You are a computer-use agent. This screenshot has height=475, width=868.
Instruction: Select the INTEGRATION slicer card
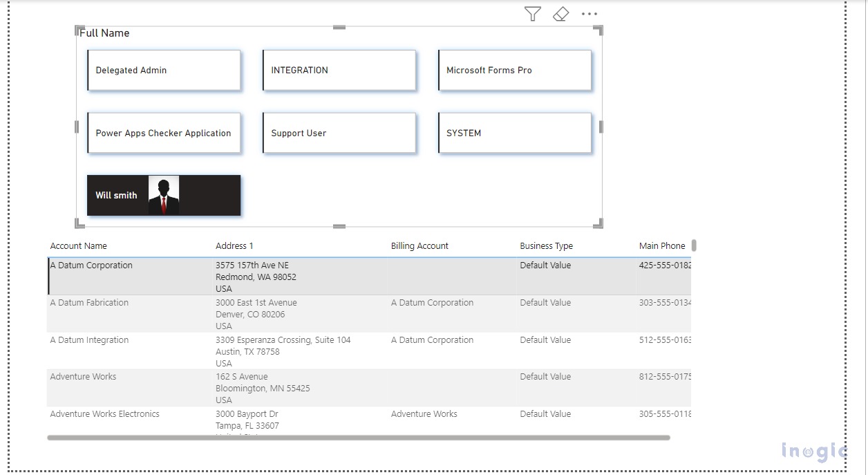point(339,70)
